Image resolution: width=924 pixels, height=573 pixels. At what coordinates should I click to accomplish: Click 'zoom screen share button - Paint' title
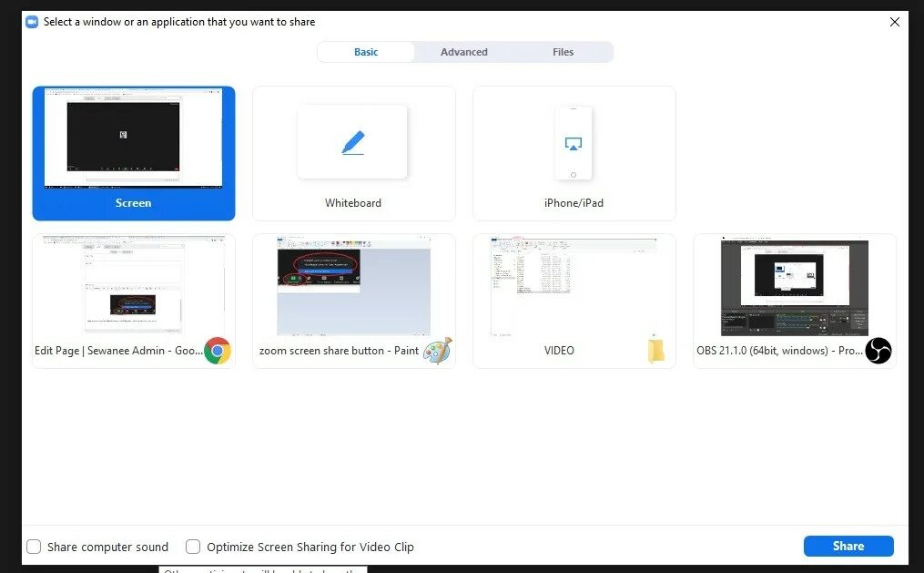(339, 350)
